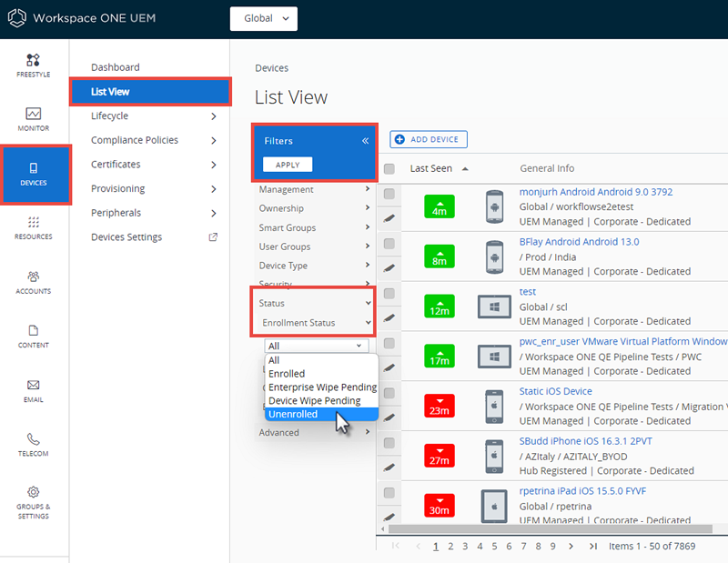
Task: Check the box for monjurh Android device
Action: click(389, 194)
